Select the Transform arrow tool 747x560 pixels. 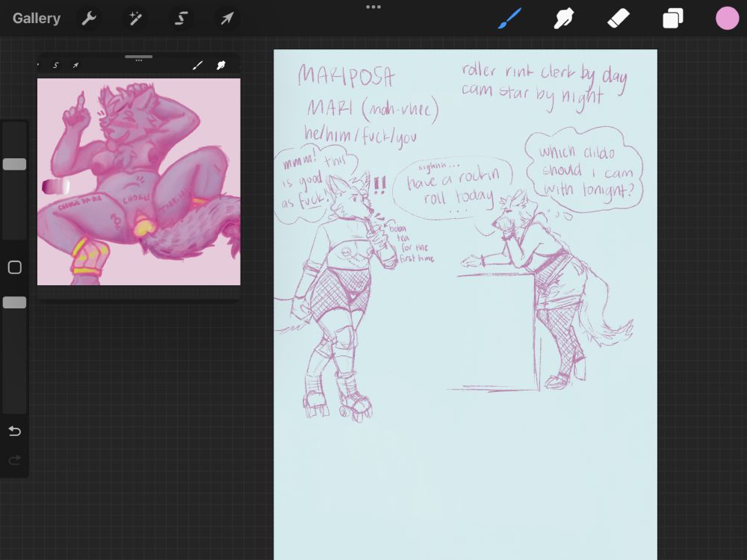coord(227,18)
